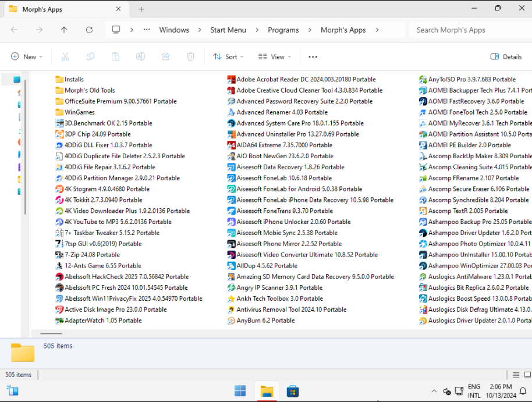Click the Start Menu breadcrumb segment

pos(228,30)
